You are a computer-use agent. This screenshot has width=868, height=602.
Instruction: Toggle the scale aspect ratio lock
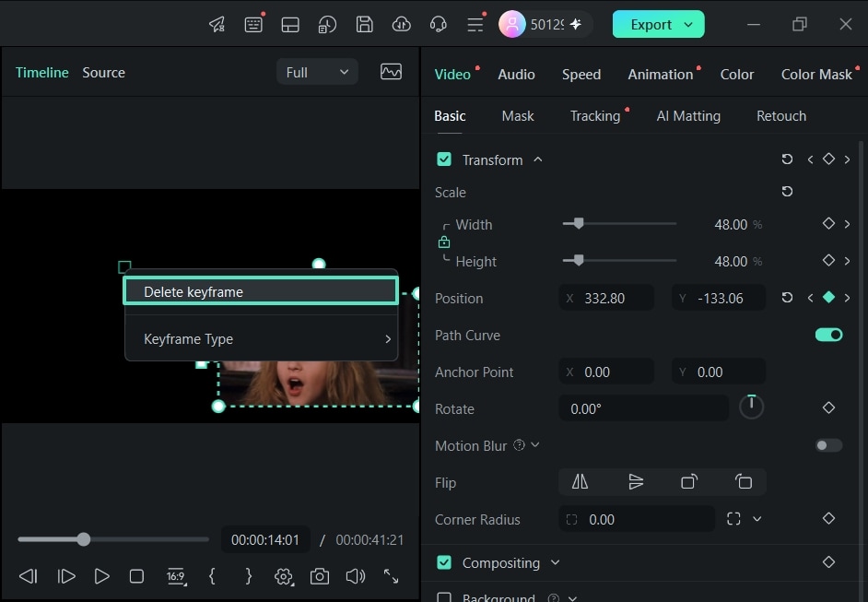click(x=444, y=242)
